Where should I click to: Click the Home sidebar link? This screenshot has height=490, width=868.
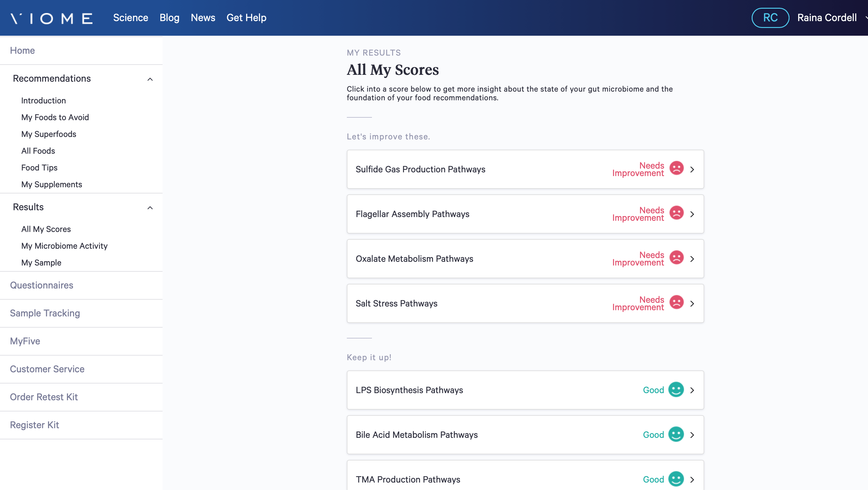coord(22,50)
